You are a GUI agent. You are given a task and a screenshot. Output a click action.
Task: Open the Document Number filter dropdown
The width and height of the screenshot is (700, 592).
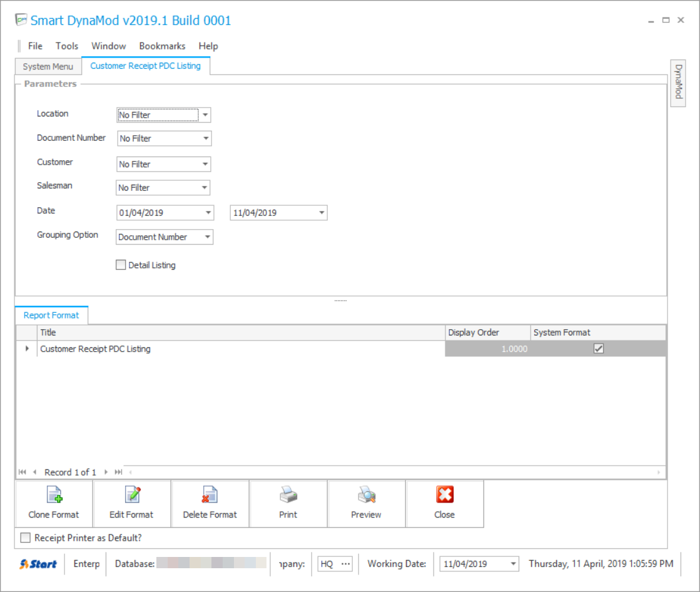[206, 138]
